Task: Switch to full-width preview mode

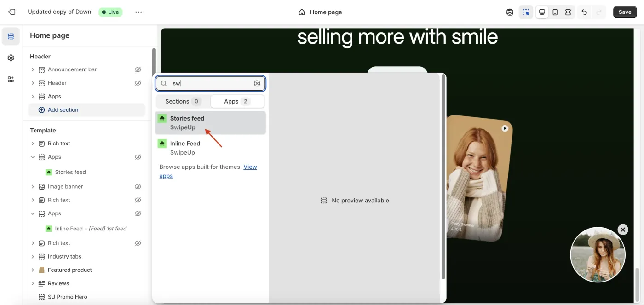Action: (x=568, y=12)
